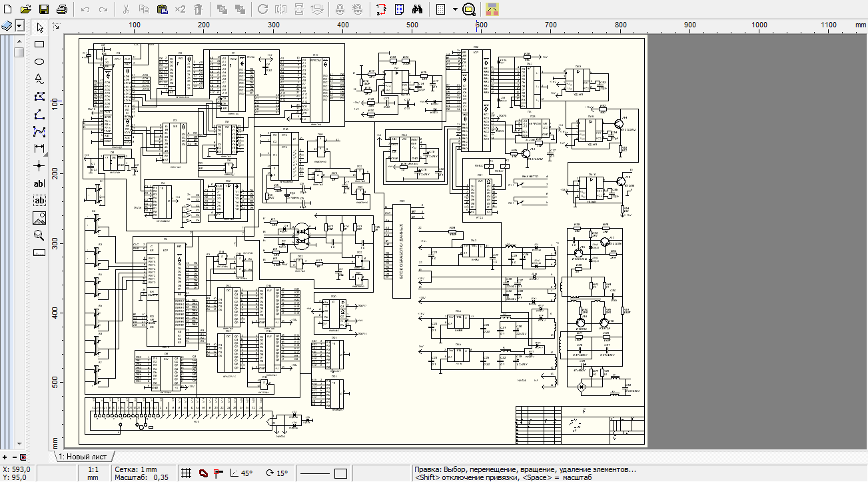Select the ellipse drawing tool
The width and height of the screenshot is (868, 482).
(x=39, y=62)
